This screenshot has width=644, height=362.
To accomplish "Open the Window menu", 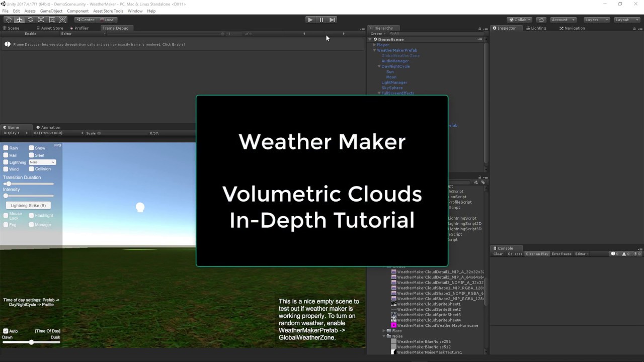I will [x=135, y=11].
